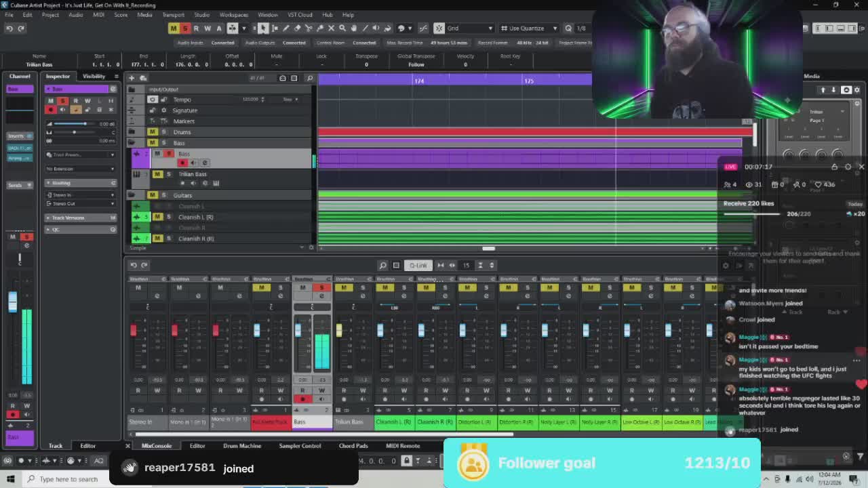The image size is (868, 488).
Task: Switch to the Drum Machine tab
Action: pyautogui.click(x=242, y=445)
